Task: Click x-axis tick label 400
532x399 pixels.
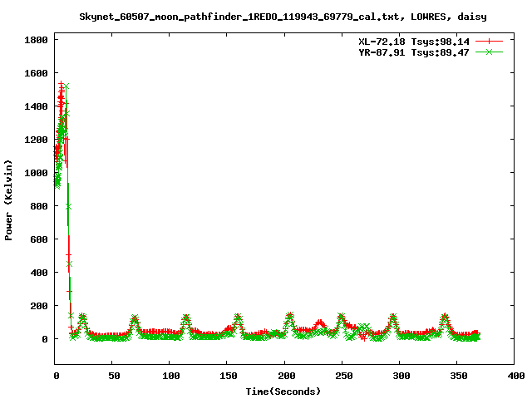Action: tap(515, 376)
